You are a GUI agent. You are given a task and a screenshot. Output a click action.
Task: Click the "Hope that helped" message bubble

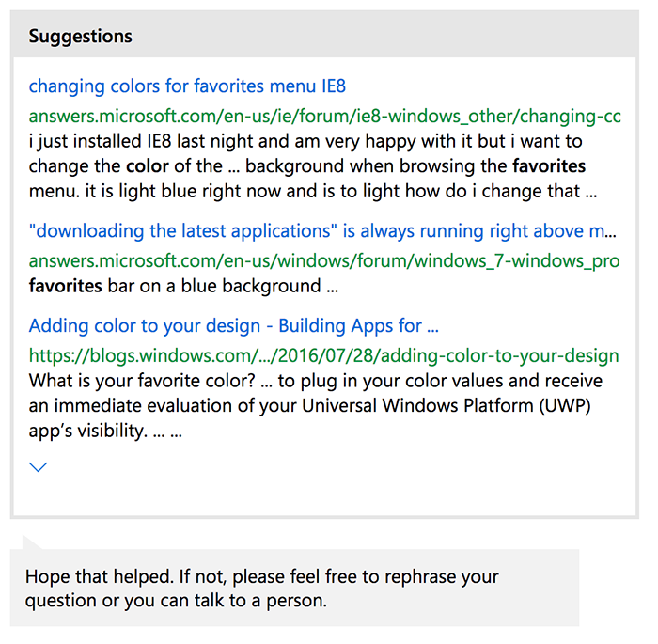coord(294,588)
